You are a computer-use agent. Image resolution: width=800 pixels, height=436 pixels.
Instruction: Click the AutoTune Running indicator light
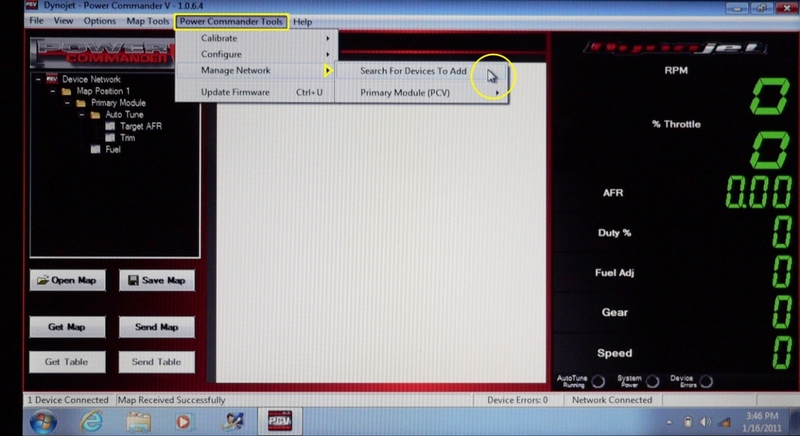pos(598,381)
